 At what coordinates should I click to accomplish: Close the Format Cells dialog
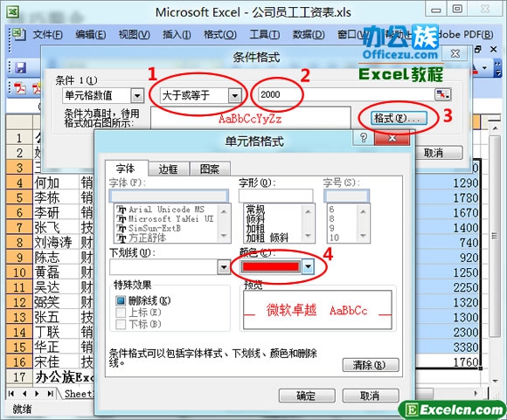(392, 138)
